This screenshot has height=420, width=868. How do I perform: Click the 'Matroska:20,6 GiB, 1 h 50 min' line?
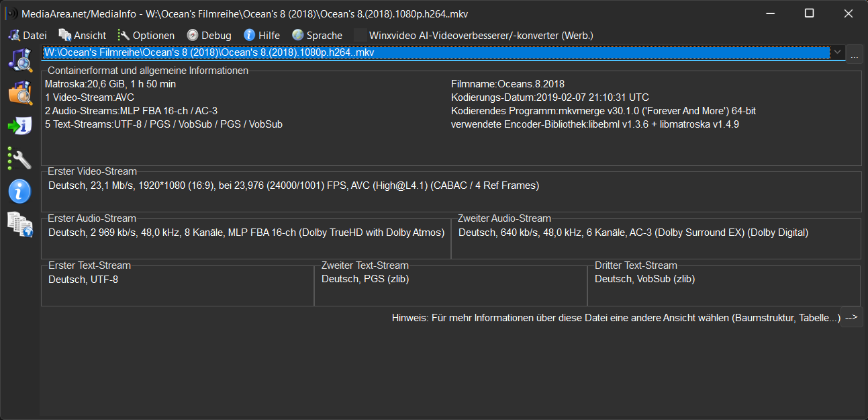click(110, 84)
